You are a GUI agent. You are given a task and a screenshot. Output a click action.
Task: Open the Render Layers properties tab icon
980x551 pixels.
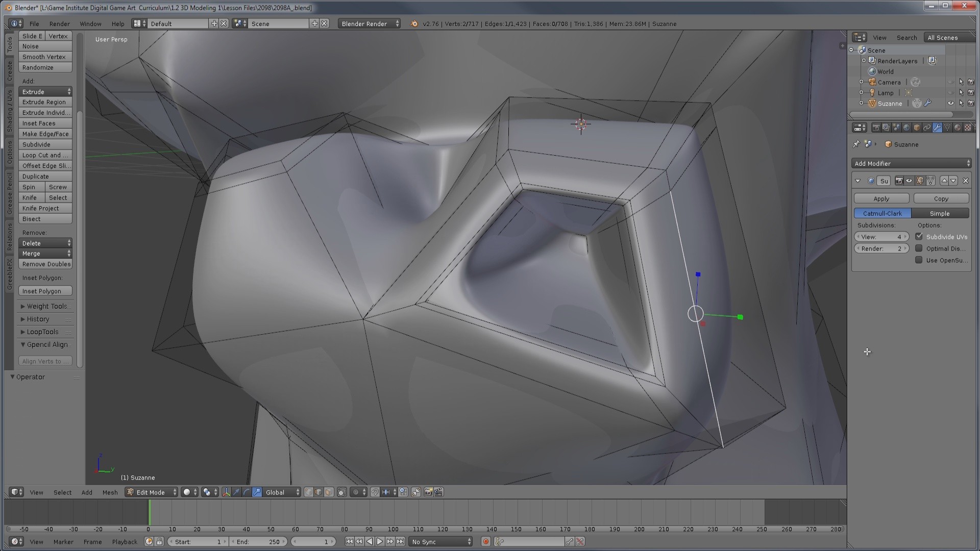(886, 128)
